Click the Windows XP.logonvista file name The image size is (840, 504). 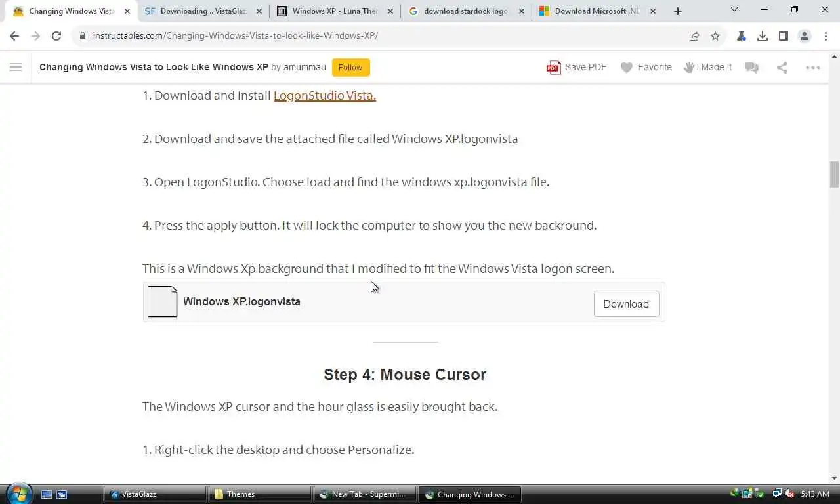pos(241,302)
